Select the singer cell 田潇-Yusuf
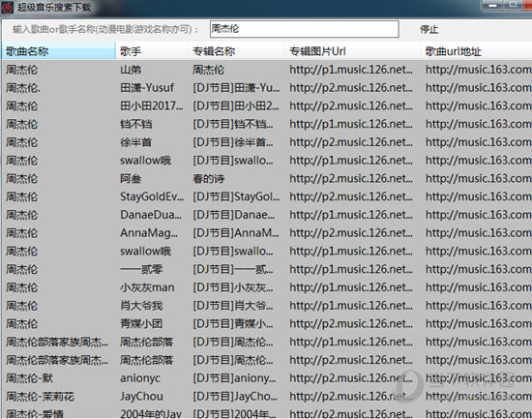 click(x=147, y=88)
